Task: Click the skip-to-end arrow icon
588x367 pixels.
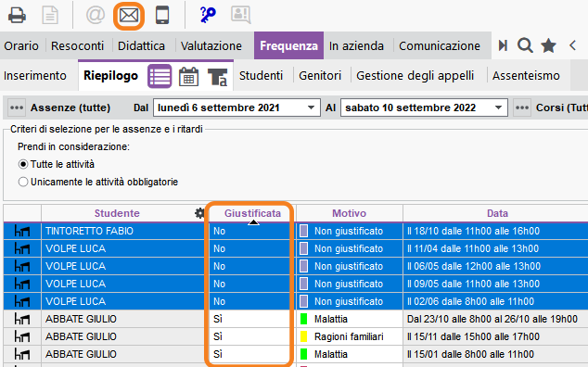Action: (503, 45)
